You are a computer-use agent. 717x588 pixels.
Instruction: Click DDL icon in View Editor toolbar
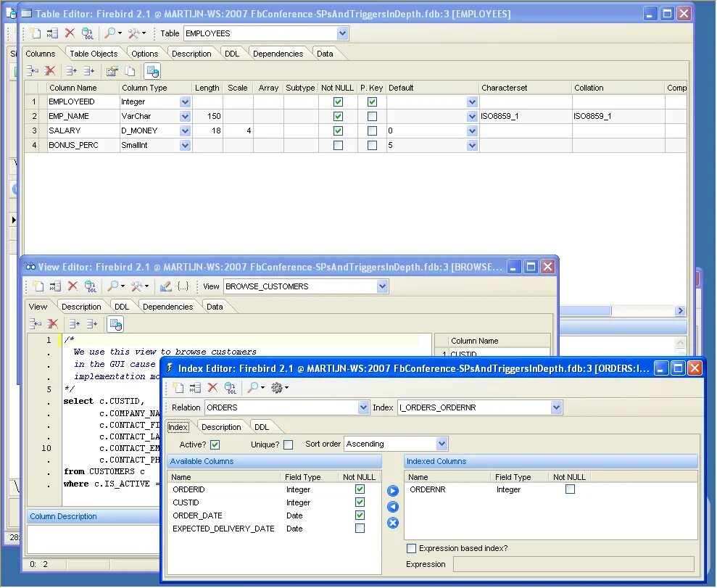point(91,286)
